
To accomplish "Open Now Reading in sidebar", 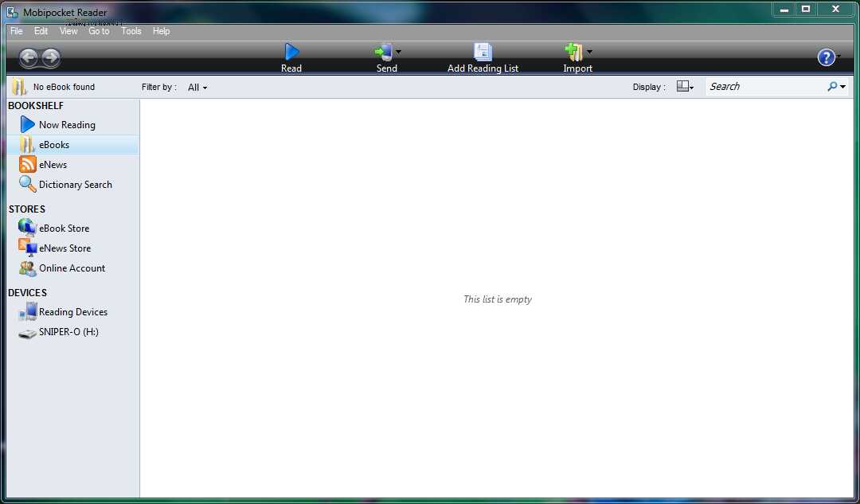I will coord(67,125).
